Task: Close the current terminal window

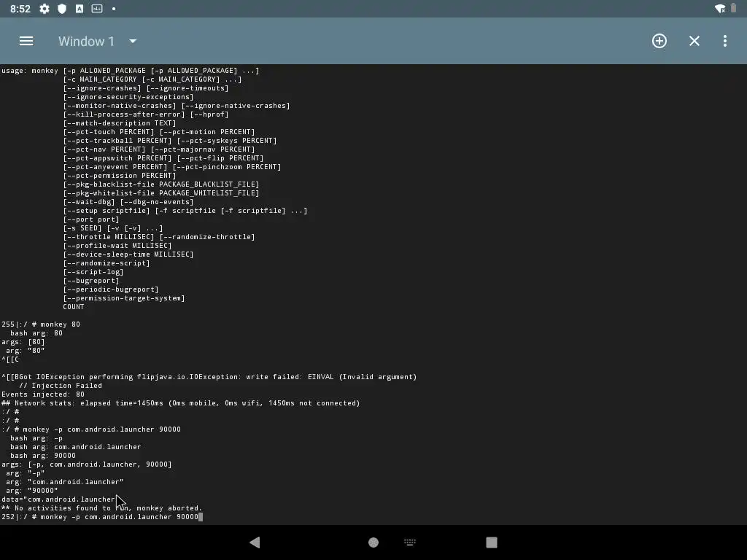Action: pos(694,41)
